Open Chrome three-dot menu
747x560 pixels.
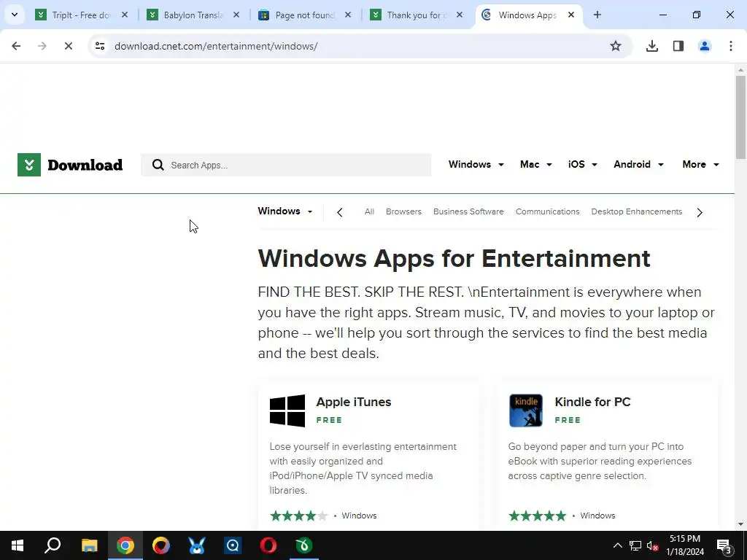pyautogui.click(x=731, y=46)
